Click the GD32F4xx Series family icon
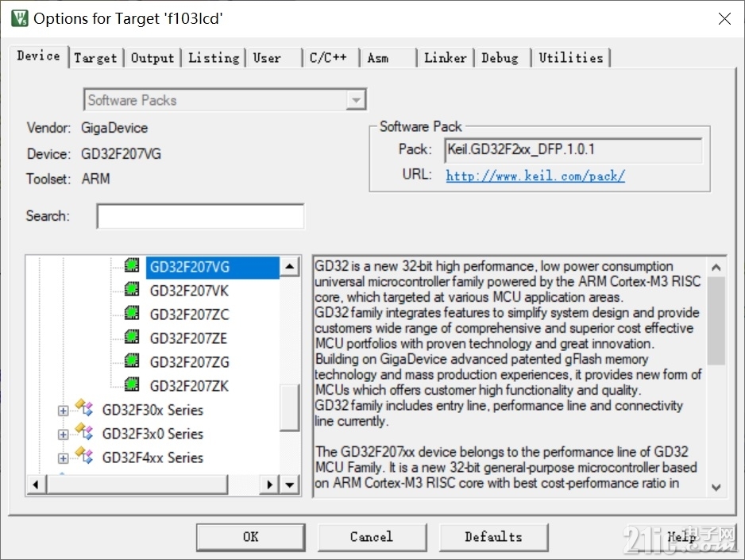The image size is (745, 560). 84,455
